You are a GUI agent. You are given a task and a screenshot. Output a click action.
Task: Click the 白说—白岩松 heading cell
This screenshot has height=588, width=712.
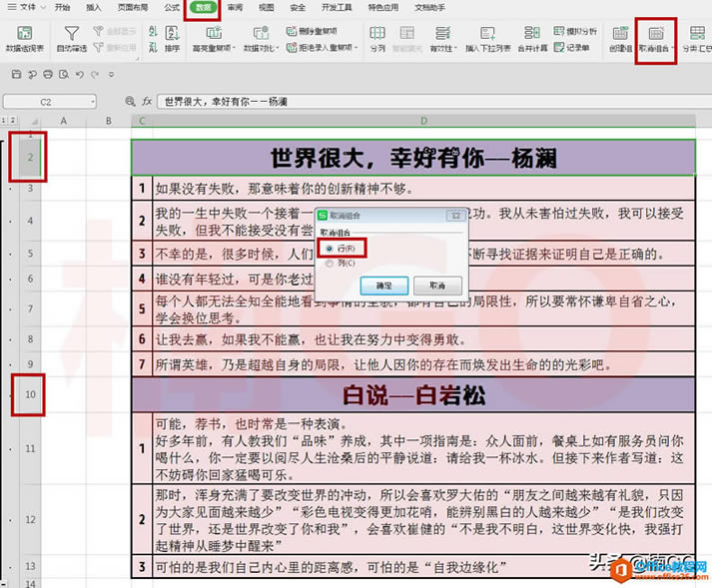pyautogui.click(x=413, y=394)
